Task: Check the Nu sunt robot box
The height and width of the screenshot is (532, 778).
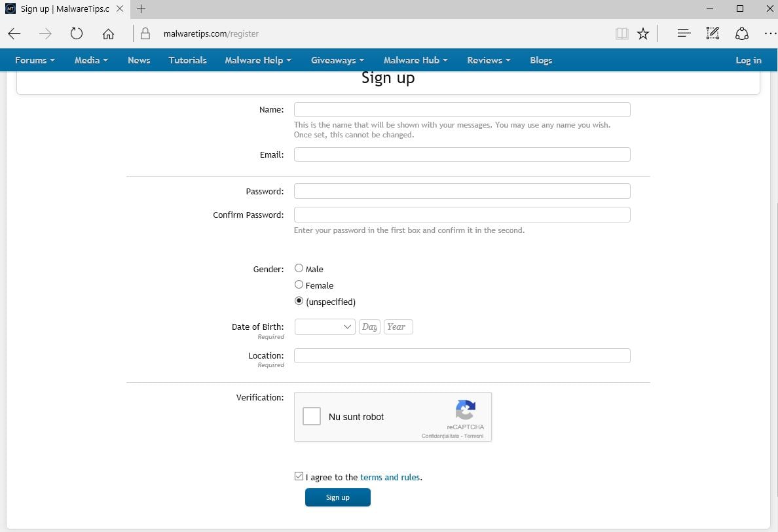Action: pyautogui.click(x=312, y=416)
